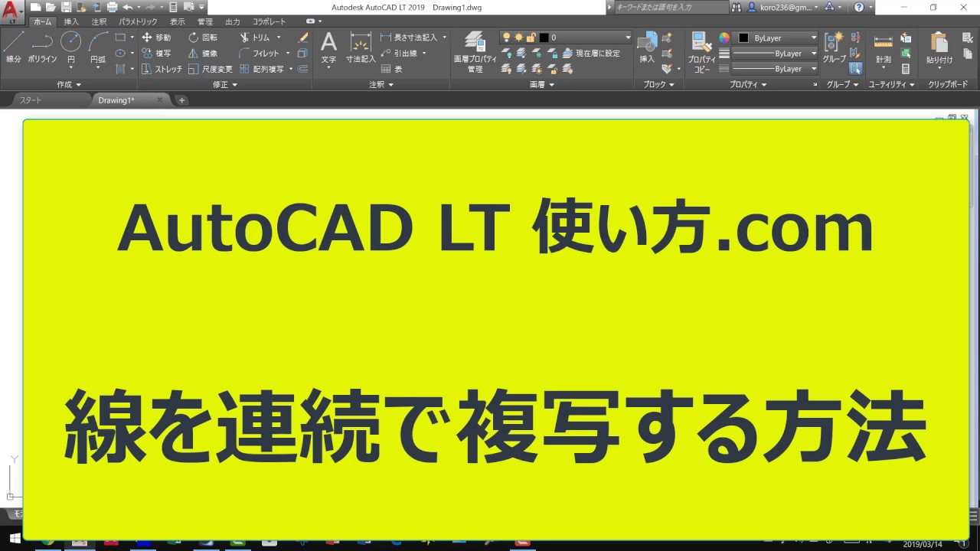The width and height of the screenshot is (980, 551).
Task: Toggle the layer freeze sun icon
Action: pyautogui.click(x=518, y=37)
